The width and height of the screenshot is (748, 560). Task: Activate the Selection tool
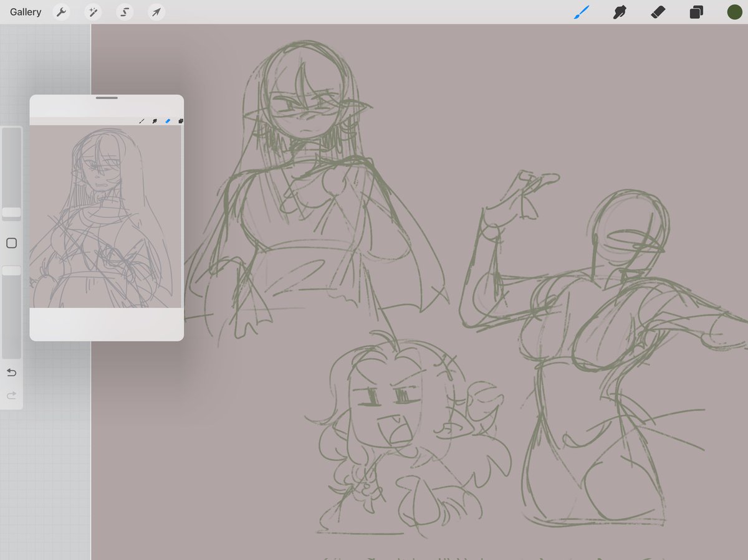[125, 12]
